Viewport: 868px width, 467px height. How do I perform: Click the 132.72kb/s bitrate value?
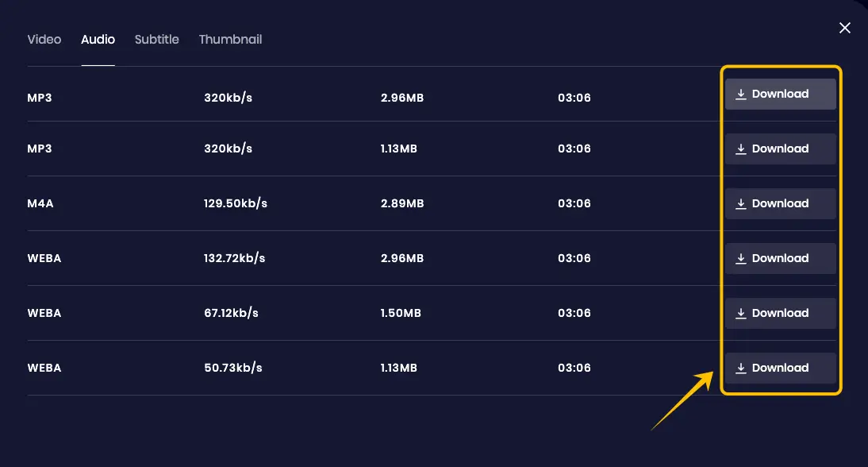pyautogui.click(x=234, y=258)
